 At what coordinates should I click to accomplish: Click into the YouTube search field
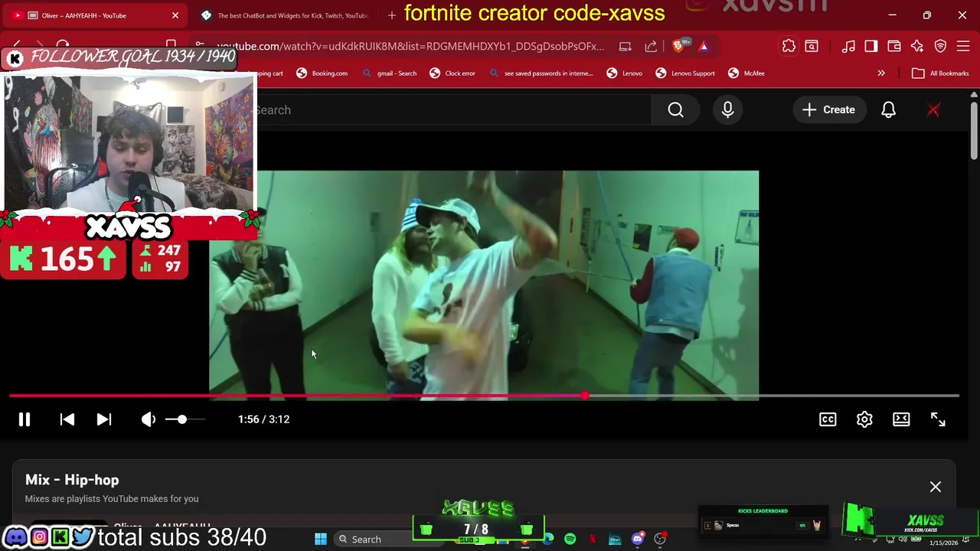pyautogui.click(x=452, y=110)
